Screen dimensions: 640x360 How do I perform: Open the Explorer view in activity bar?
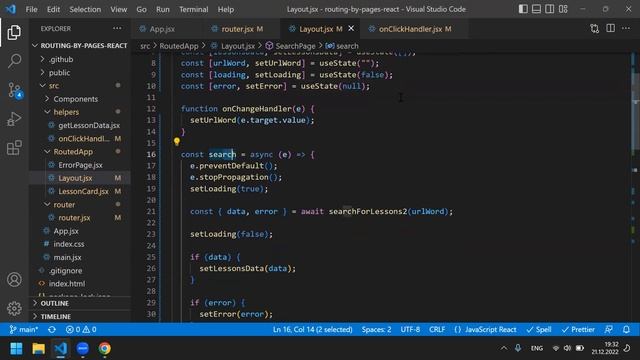pyautogui.click(x=14, y=32)
